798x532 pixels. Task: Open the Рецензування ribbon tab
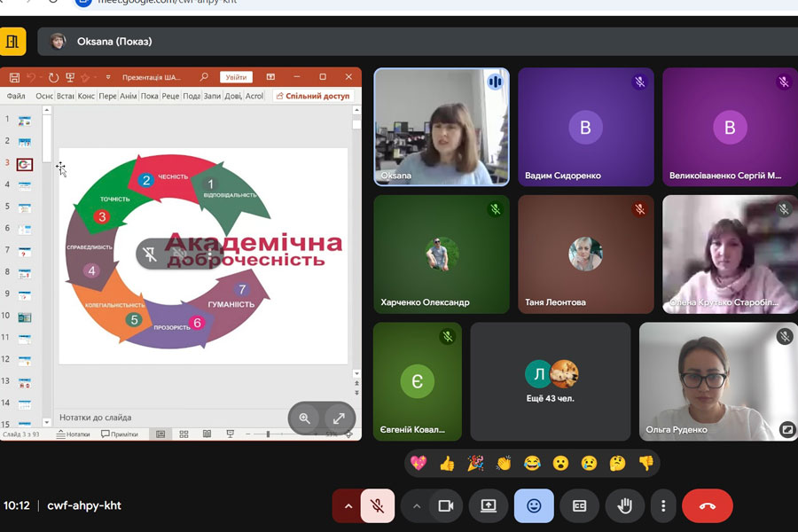(170, 96)
